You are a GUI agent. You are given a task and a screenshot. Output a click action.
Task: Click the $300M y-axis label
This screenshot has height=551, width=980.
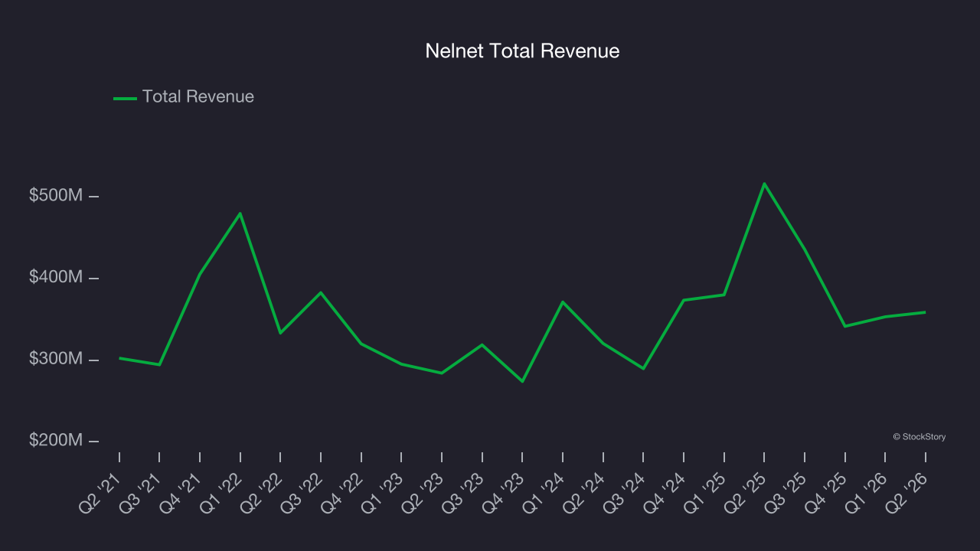[x=56, y=359]
